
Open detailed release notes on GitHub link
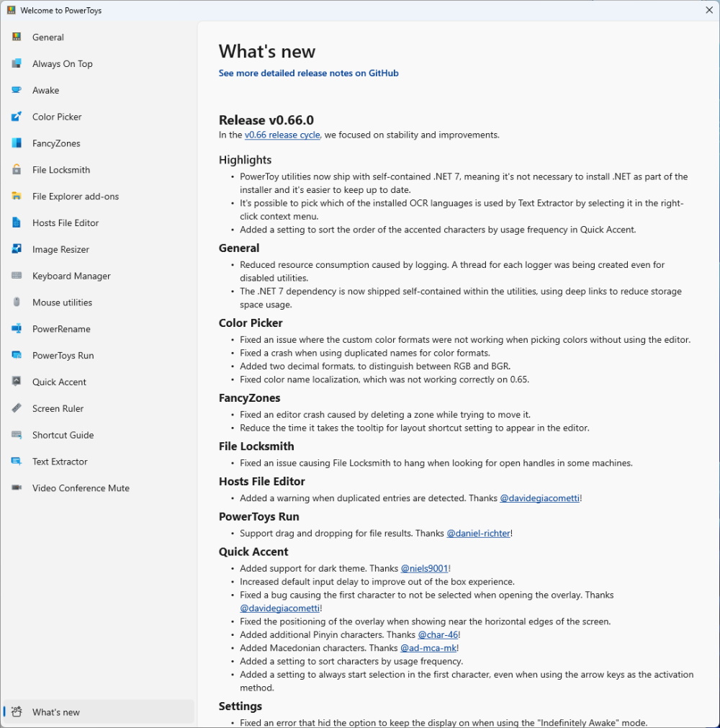pyautogui.click(x=308, y=73)
